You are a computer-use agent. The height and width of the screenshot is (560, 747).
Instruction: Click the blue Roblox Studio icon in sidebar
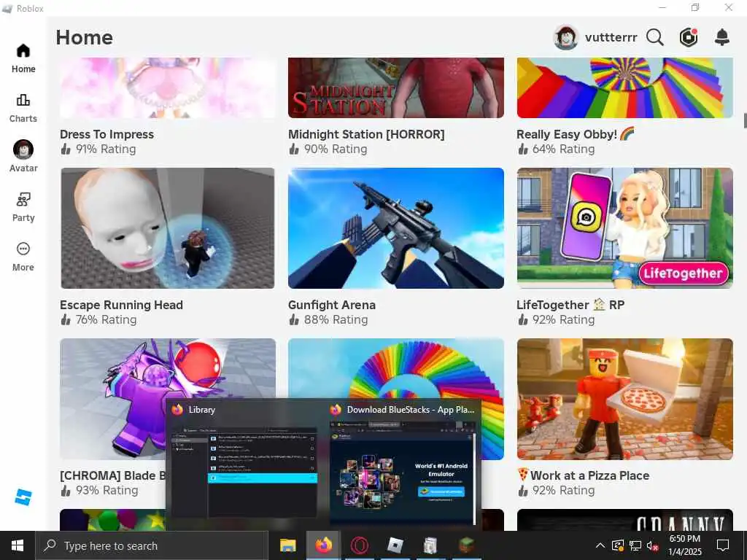pos(23,497)
